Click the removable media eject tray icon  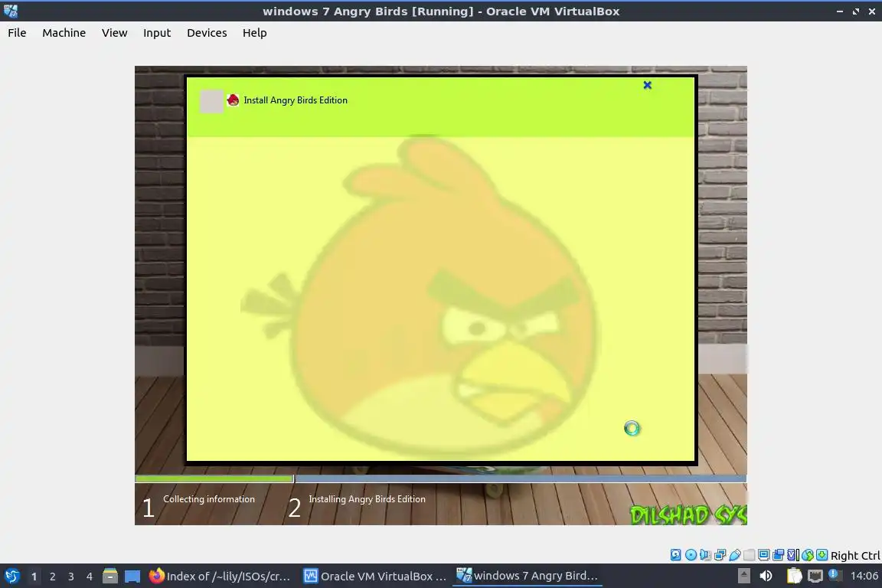pos(744,576)
